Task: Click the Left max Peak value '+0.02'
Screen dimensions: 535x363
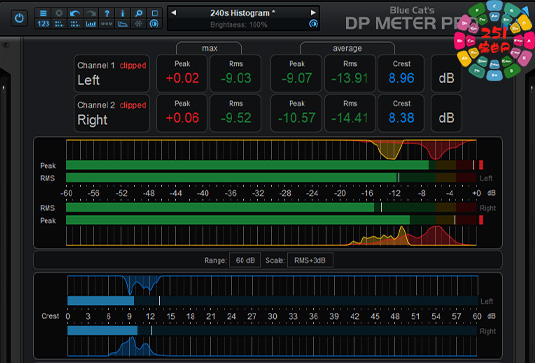Action: click(182, 78)
